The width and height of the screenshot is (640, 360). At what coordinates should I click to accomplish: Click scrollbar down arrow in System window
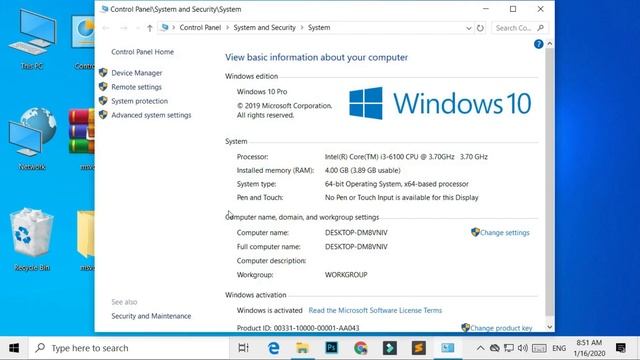click(x=549, y=327)
